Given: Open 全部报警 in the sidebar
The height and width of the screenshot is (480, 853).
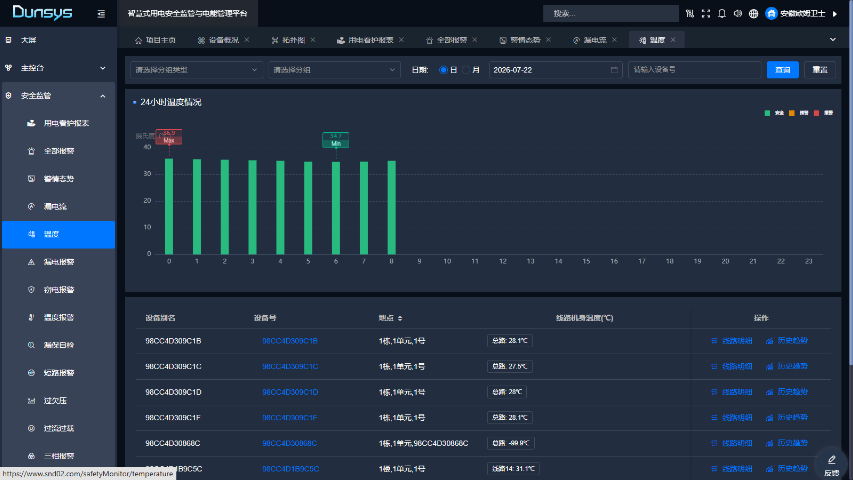Looking at the screenshot, I should point(58,151).
